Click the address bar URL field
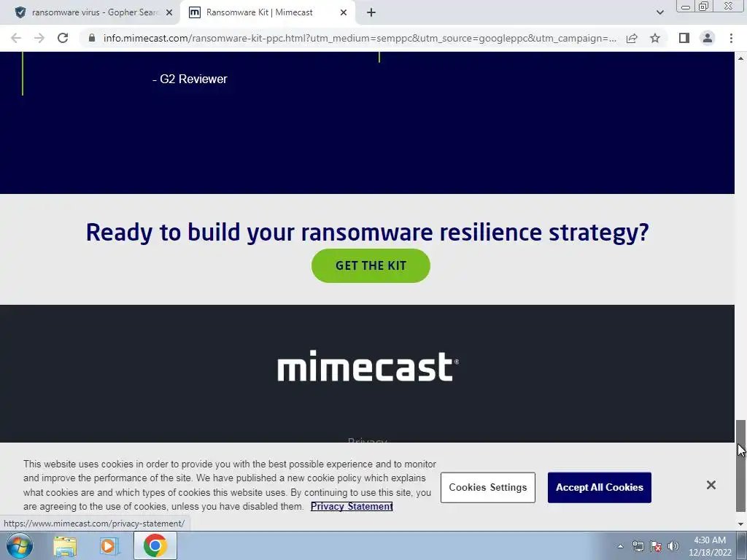Viewport: 747px width, 560px height. coord(359,38)
